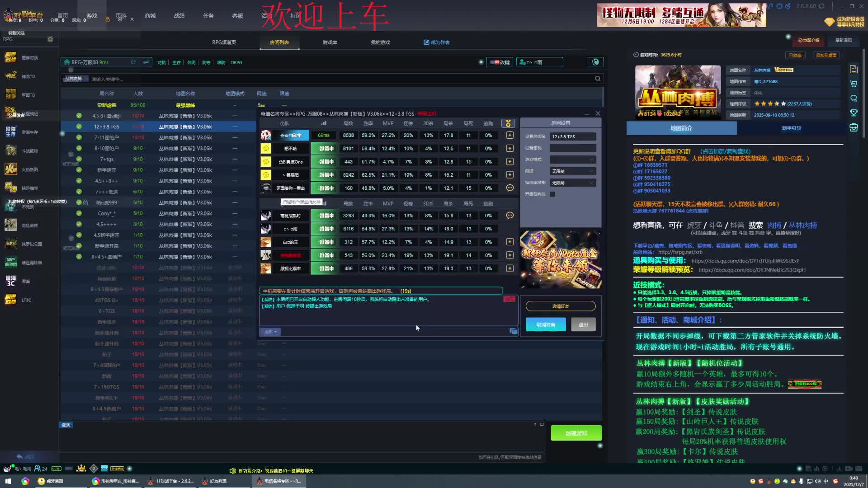Image resolution: width=868 pixels, height=488 pixels.
Task: Click the green 创建游戏 button
Action: click(576, 433)
